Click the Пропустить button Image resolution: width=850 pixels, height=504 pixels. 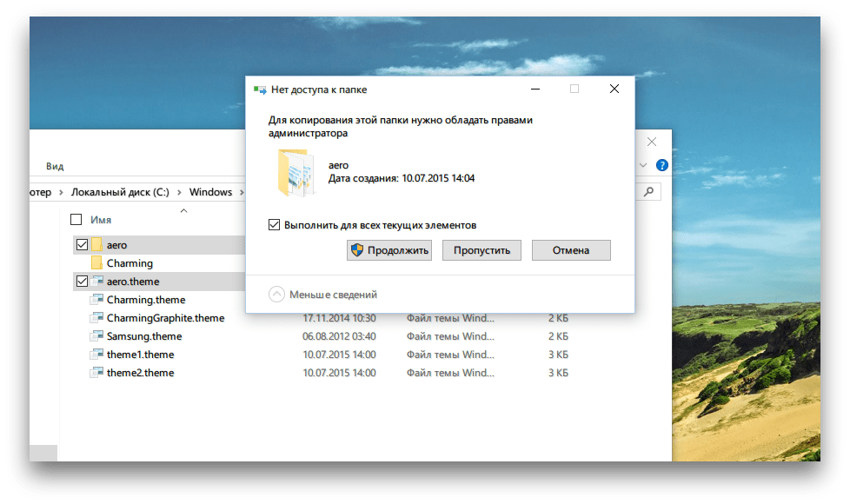[481, 250]
